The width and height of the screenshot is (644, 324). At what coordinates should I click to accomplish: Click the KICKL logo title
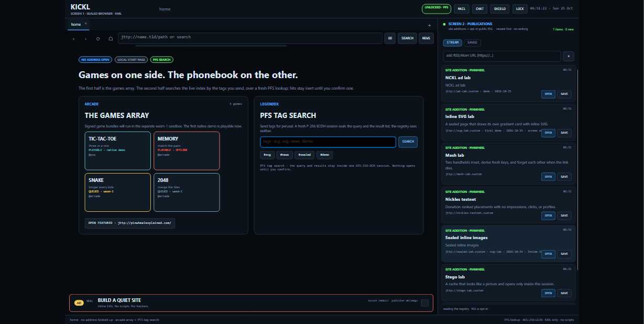pos(80,7)
